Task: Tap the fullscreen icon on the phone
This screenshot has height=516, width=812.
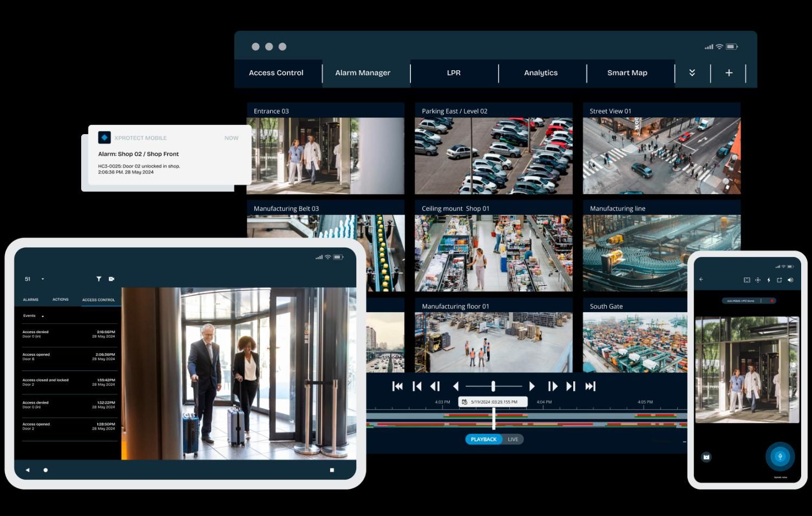Action: pos(747,280)
